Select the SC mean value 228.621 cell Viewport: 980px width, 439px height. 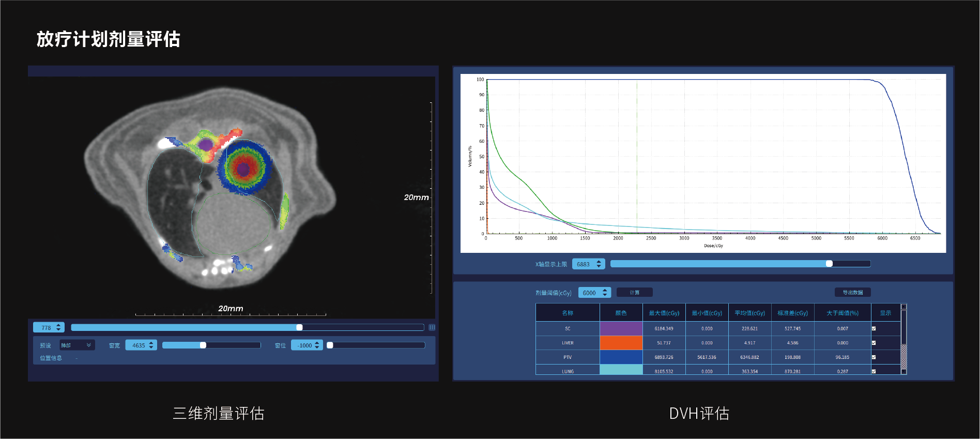(x=750, y=328)
